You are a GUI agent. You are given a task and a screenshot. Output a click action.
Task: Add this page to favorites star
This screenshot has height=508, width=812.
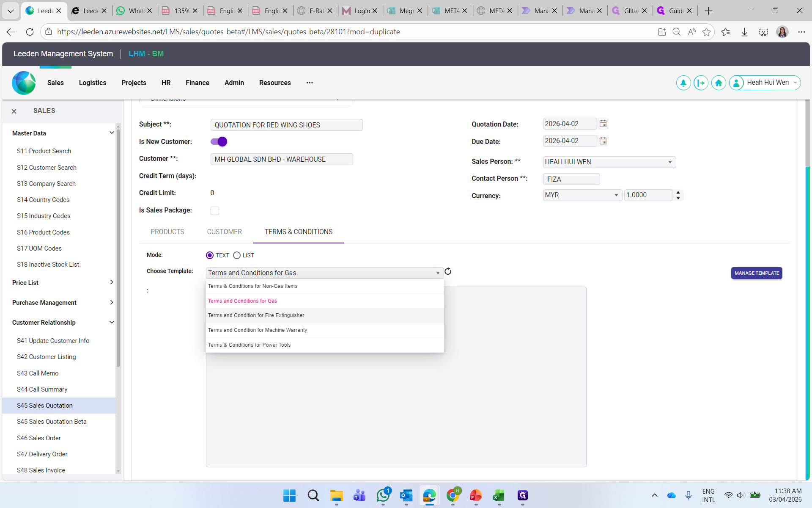[706, 32]
